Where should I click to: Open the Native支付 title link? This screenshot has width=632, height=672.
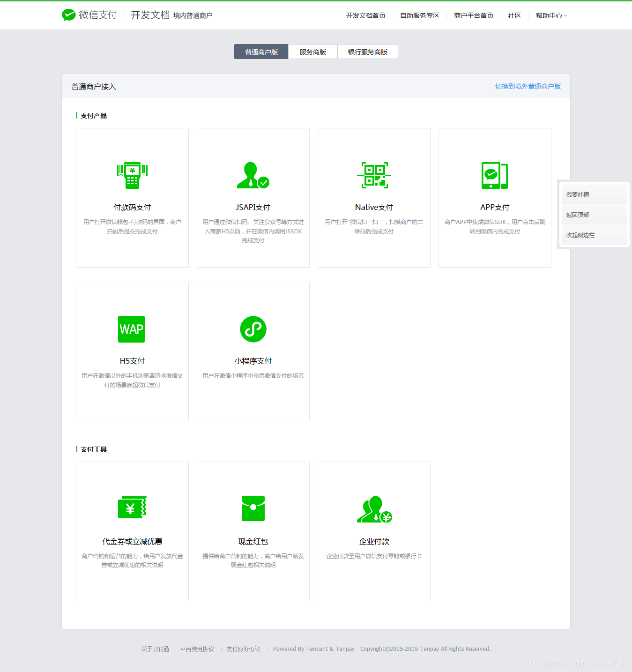click(x=374, y=207)
